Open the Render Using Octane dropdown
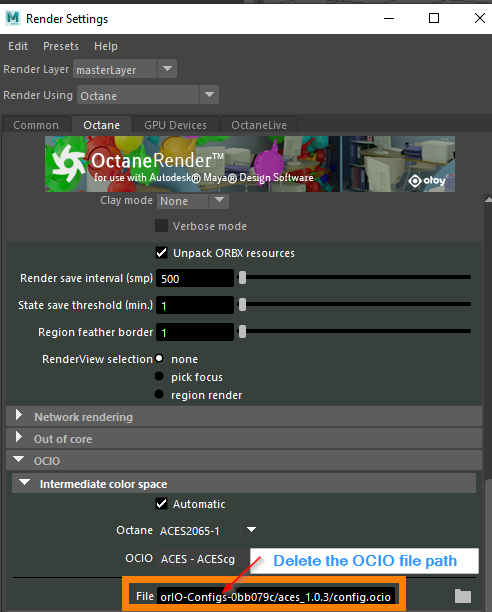Screen dimensions: 492x612 [x=148, y=95]
